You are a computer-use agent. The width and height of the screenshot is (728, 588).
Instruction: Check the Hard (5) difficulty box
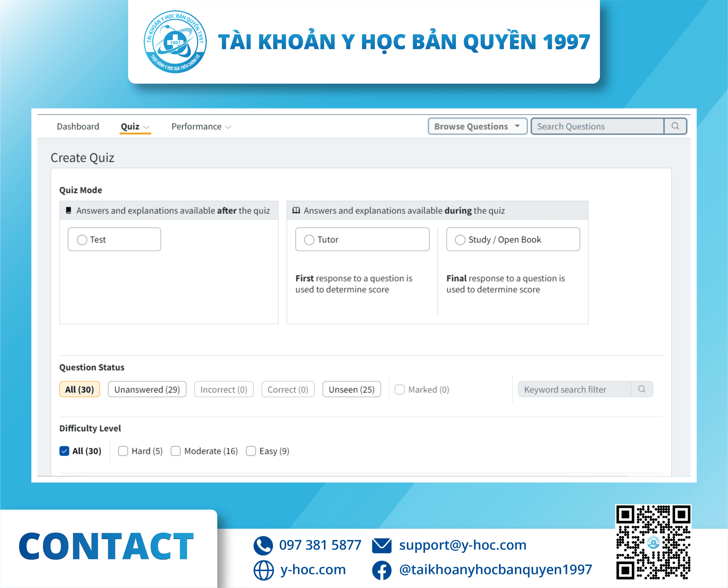123,451
